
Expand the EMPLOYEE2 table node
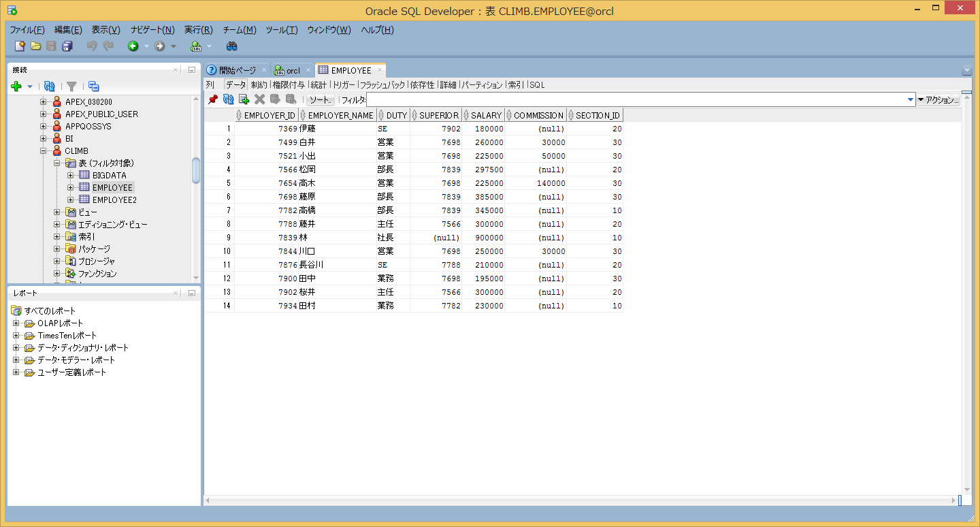pos(71,199)
